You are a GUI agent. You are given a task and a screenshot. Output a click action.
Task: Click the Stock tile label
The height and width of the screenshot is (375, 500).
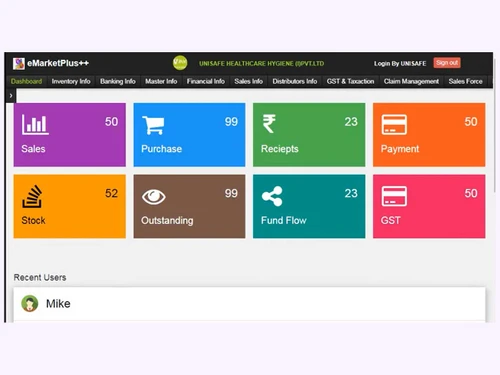point(33,220)
